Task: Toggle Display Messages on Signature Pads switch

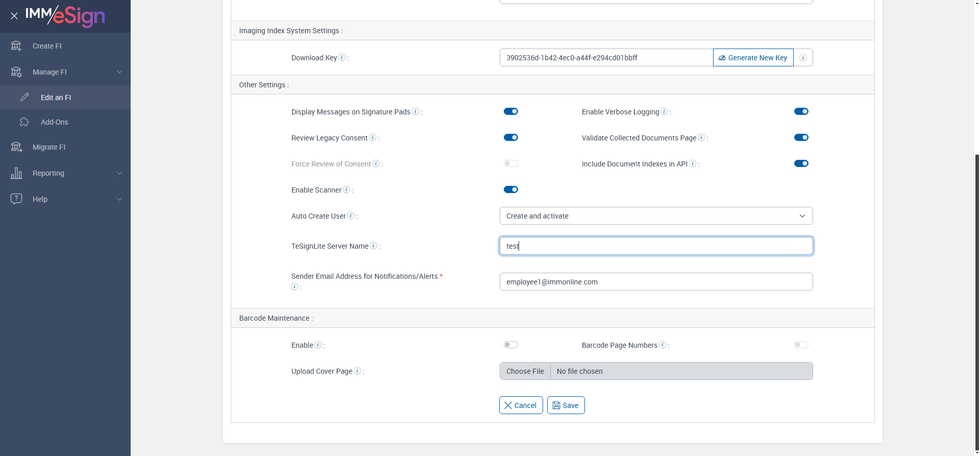Action: tap(511, 111)
